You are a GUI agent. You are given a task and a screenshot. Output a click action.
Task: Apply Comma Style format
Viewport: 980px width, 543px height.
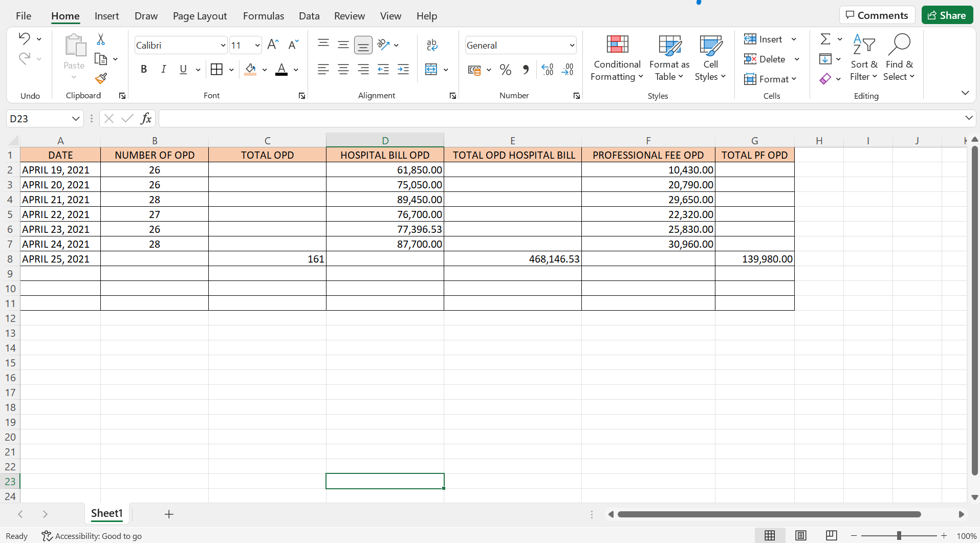point(526,70)
